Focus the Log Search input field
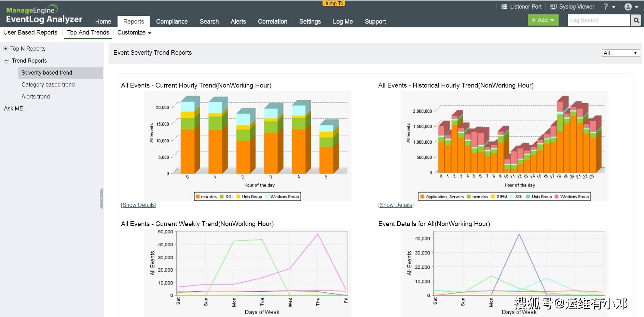644x317 pixels. tap(599, 20)
